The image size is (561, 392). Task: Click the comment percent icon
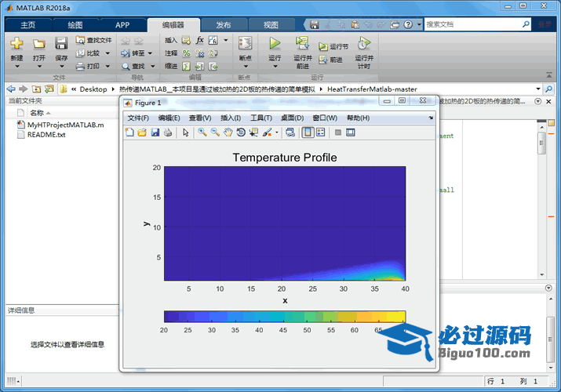click(x=186, y=53)
